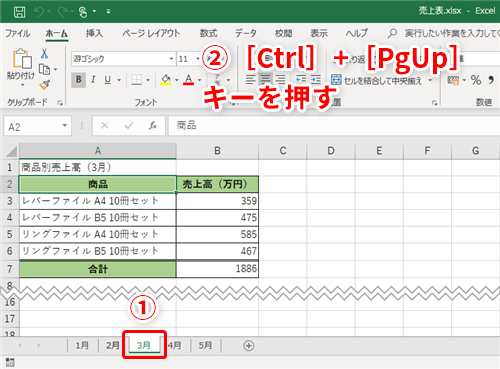Open the 校閲 ribbon tab
The width and height of the screenshot is (500, 369).
tap(283, 33)
